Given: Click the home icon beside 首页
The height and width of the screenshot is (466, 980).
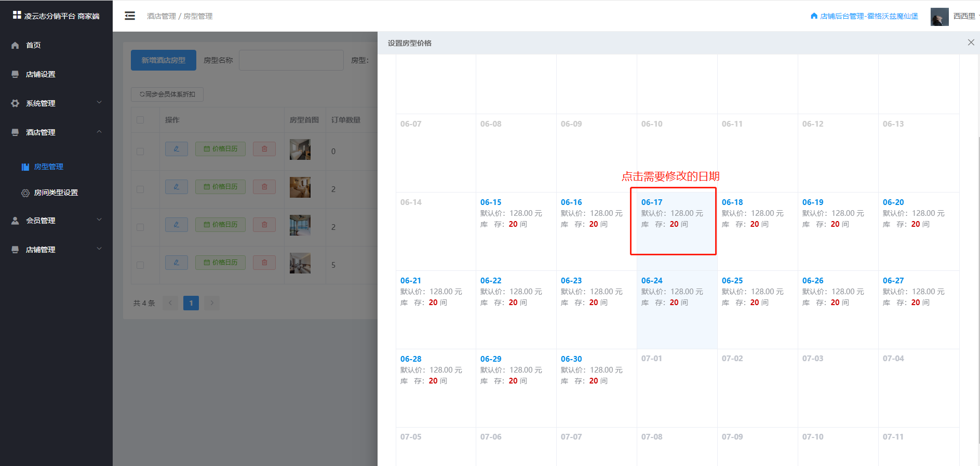Looking at the screenshot, I should [15, 45].
